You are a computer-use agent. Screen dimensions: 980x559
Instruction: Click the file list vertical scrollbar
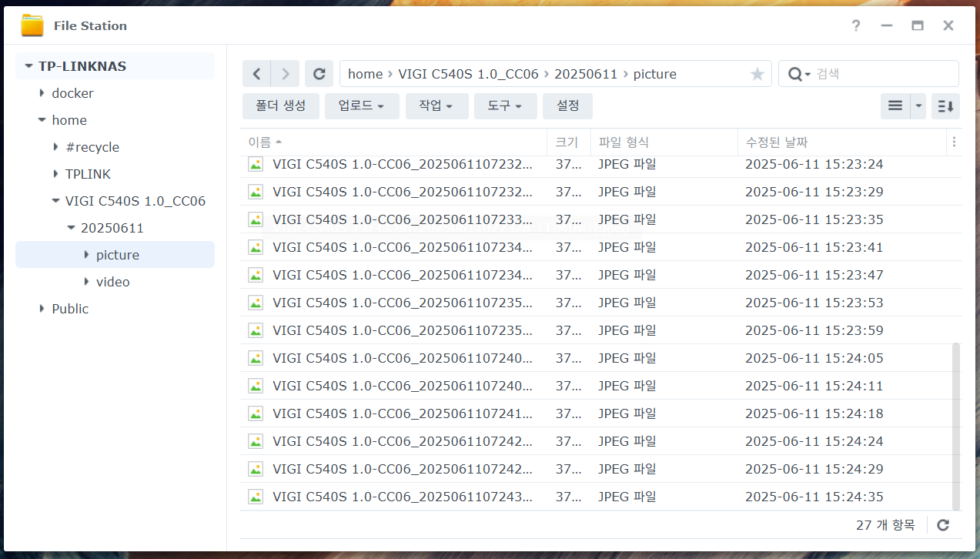pos(957,427)
